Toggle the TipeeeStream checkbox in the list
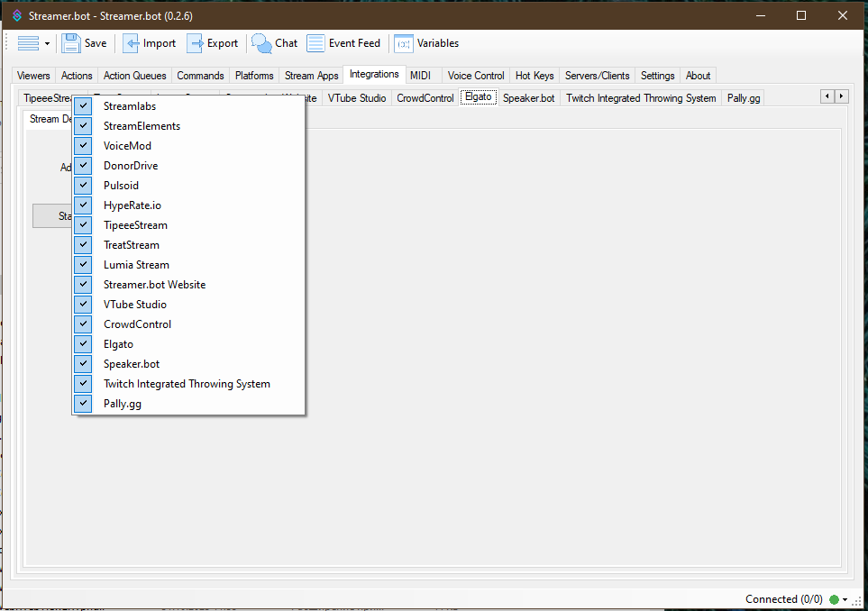 pyautogui.click(x=83, y=225)
